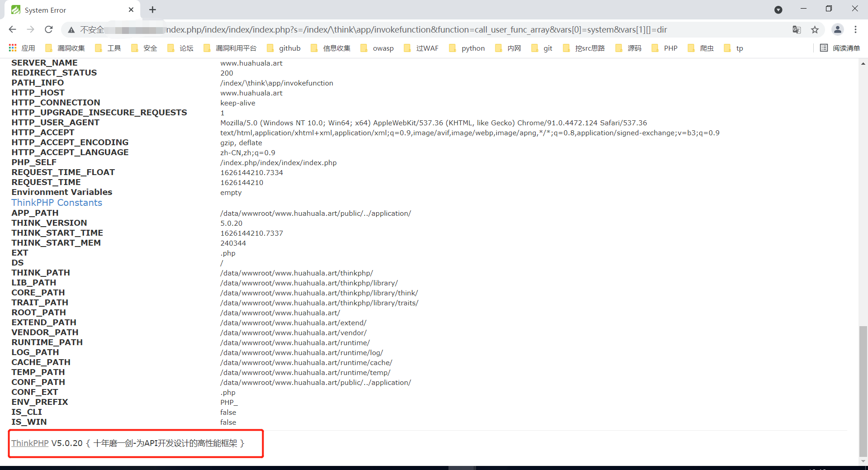
Task: Click the HTTP_ACCEPT_LANGUAGE value
Action: (x=248, y=153)
